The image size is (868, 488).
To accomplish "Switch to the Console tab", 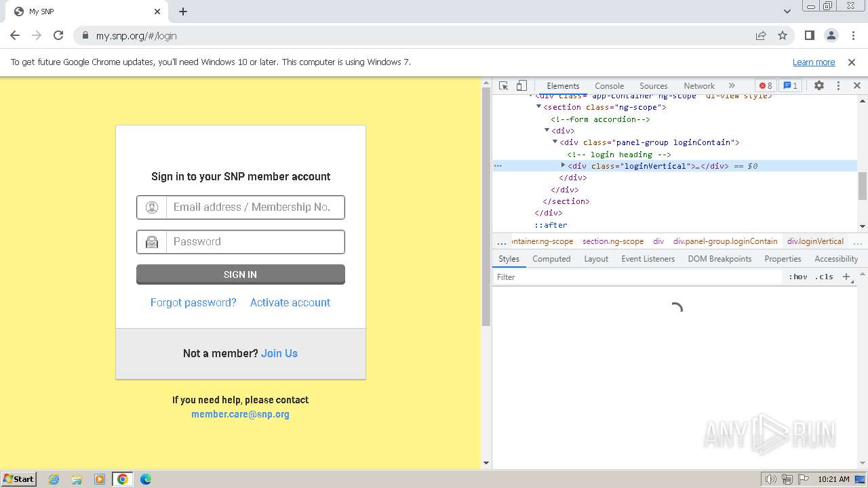I will [609, 86].
